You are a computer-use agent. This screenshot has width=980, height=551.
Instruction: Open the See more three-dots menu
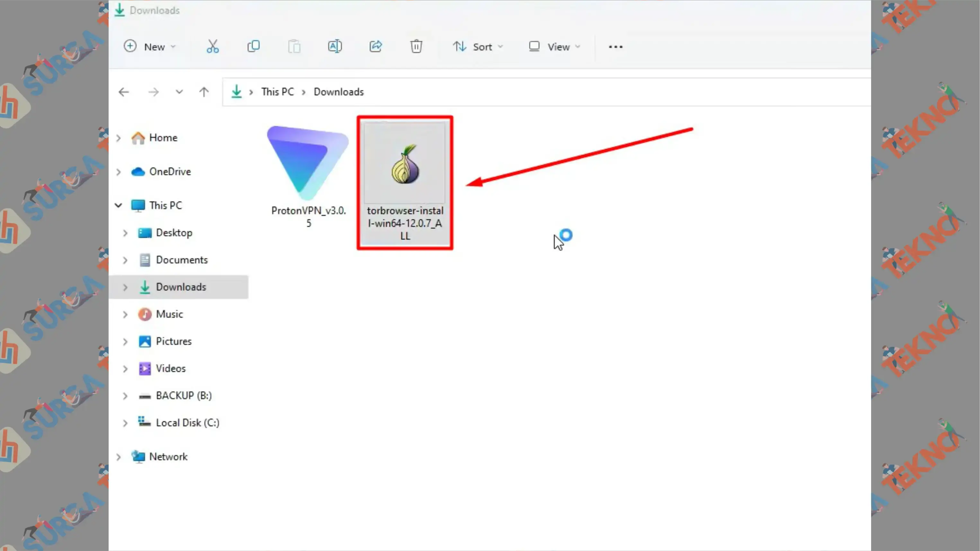coord(615,47)
